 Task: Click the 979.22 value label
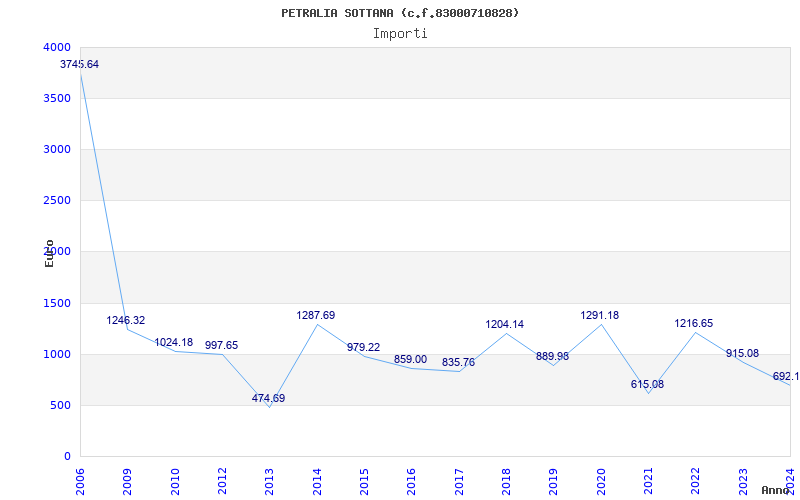tap(363, 347)
